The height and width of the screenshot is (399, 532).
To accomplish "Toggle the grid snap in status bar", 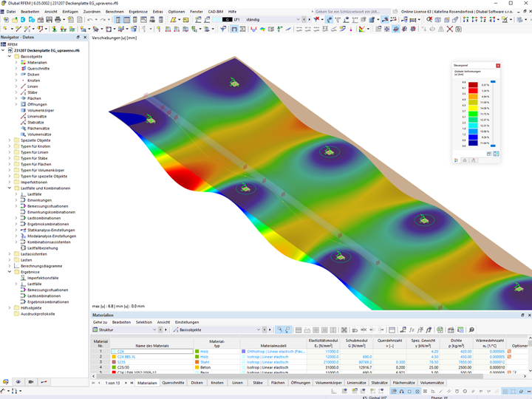I will [x=394, y=391].
